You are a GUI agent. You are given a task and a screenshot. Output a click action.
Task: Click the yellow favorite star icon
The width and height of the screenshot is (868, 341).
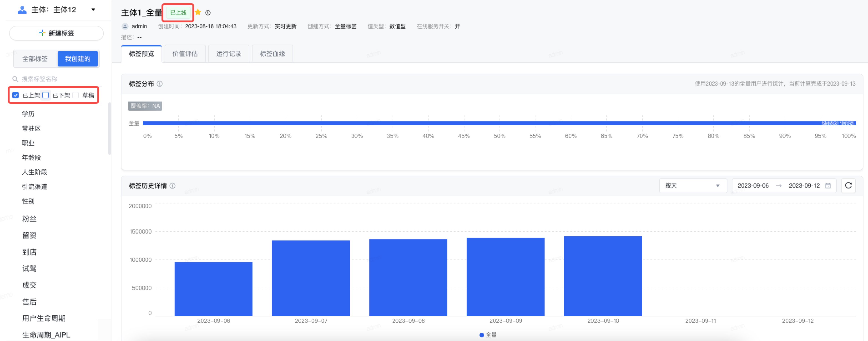pyautogui.click(x=198, y=13)
